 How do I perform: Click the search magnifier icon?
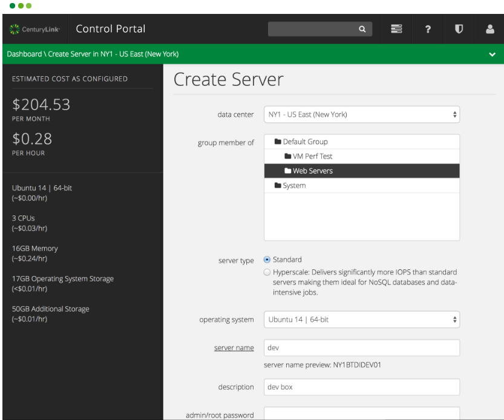(x=362, y=29)
